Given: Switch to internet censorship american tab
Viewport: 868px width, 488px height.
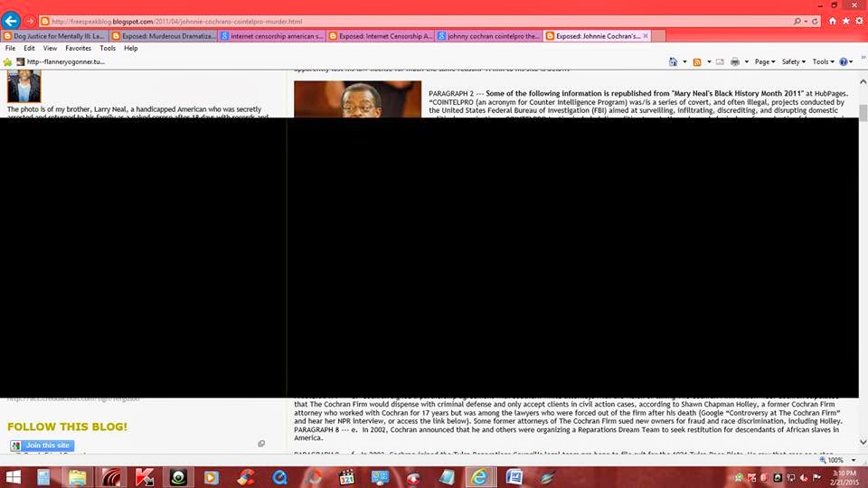Looking at the screenshot, I should tap(271, 36).
